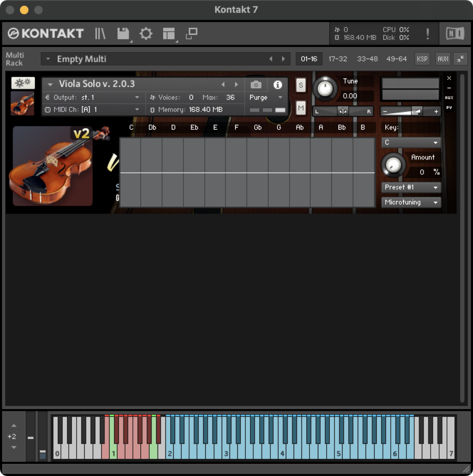
Task: Click the Kontakt logo
Action: 46,33
